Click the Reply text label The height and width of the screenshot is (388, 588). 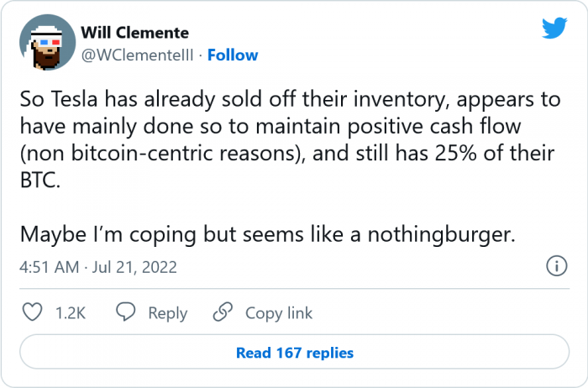tap(167, 312)
